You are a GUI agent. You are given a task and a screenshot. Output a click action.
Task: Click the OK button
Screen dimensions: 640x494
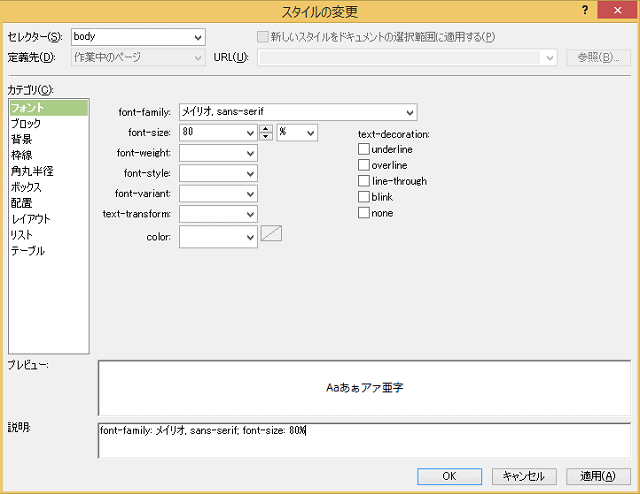coord(449,476)
